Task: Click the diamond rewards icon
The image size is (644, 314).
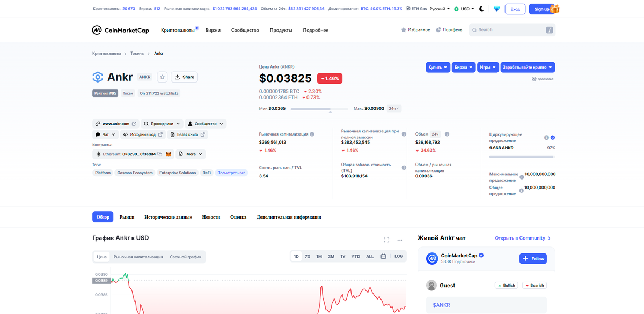Action: point(496,9)
